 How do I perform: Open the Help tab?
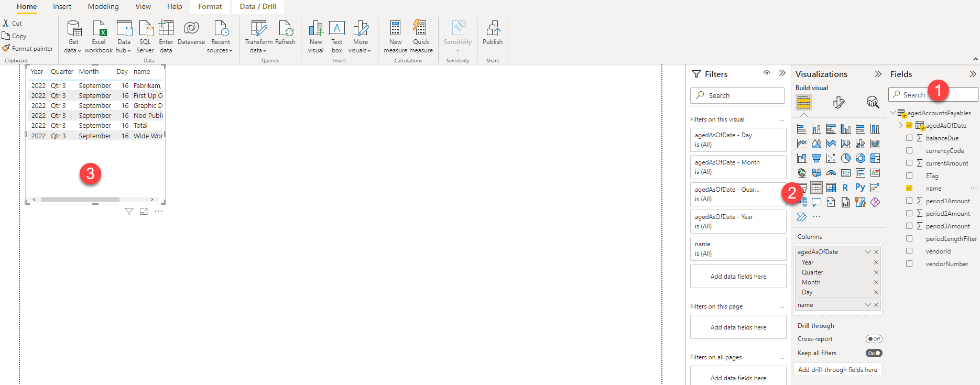point(175,6)
